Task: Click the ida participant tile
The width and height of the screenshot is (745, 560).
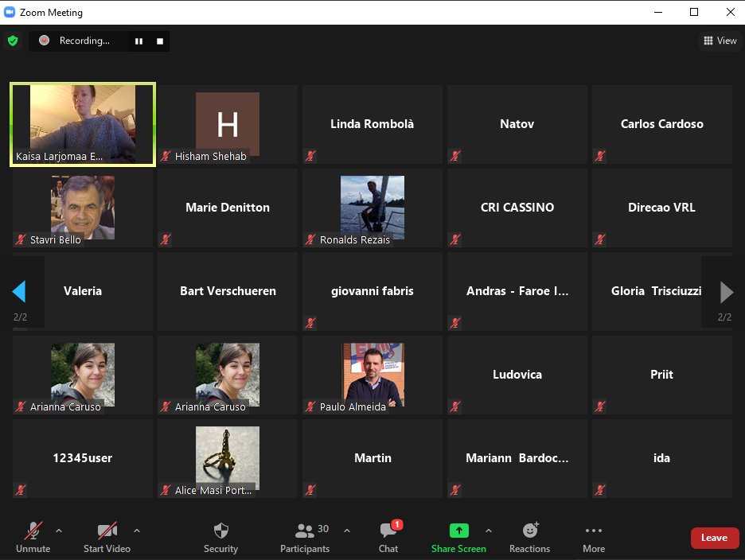Action: (662, 458)
